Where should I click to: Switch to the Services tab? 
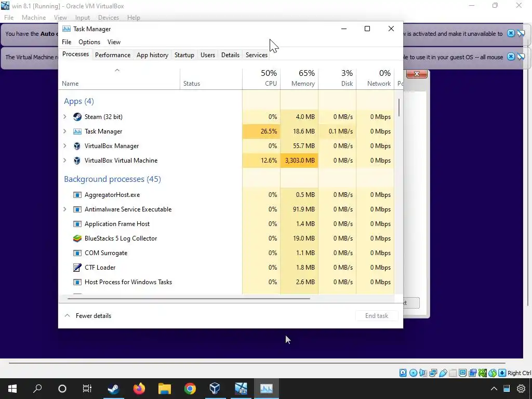pyautogui.click(x=257, y=55)
